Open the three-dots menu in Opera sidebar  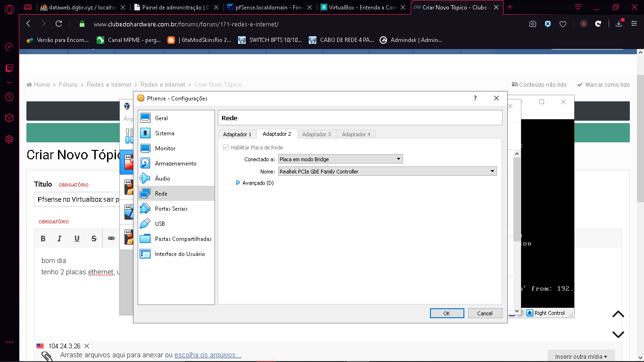[9, 342]
